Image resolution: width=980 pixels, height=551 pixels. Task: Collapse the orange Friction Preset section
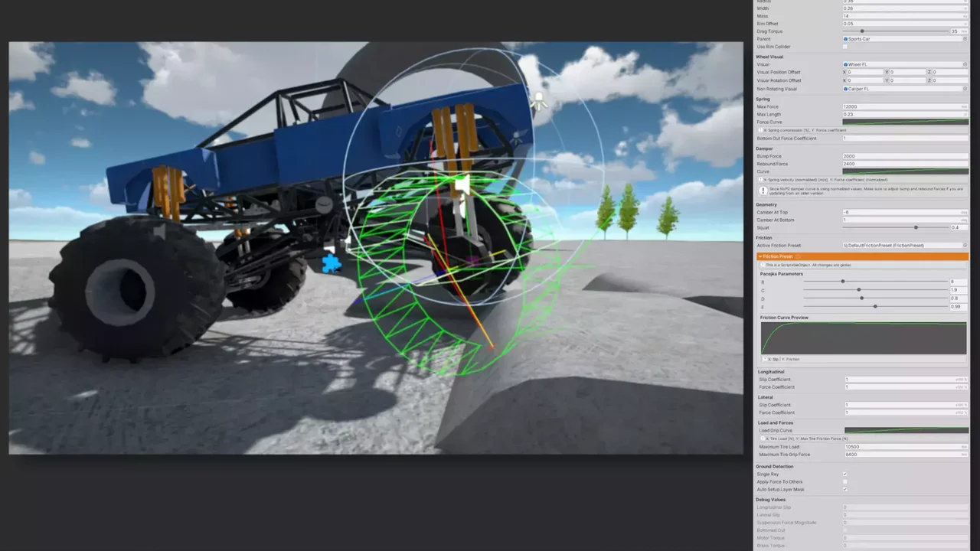760,256
